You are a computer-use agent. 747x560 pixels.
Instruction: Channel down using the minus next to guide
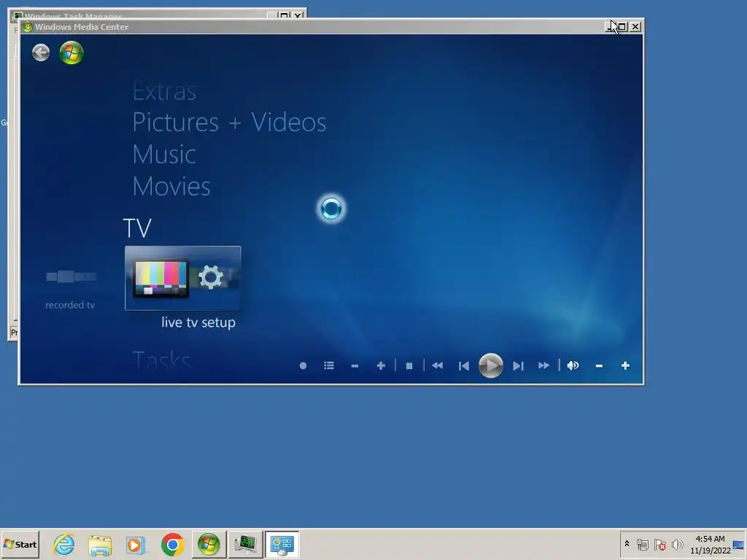point(355,366)
